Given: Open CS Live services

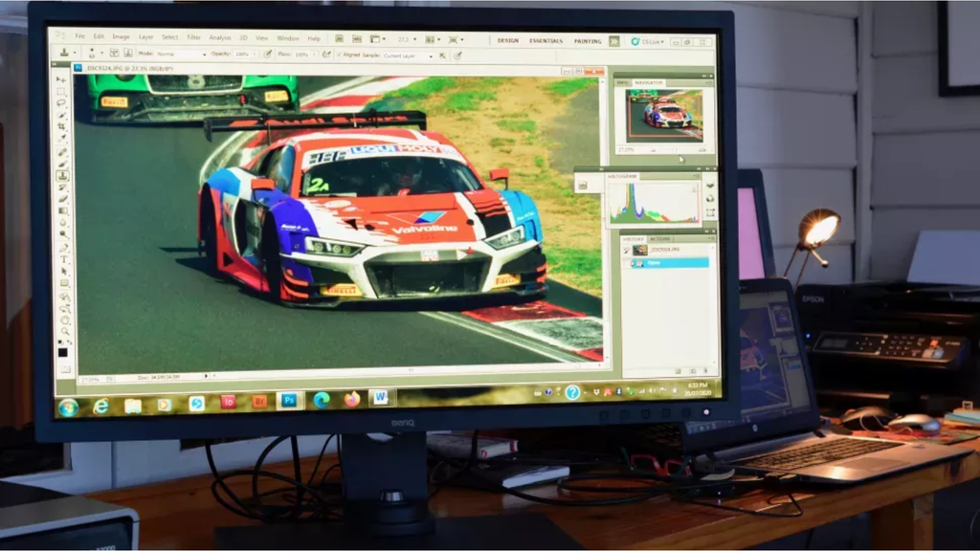Looking at the screenshot, I should [x=647, y=41].
